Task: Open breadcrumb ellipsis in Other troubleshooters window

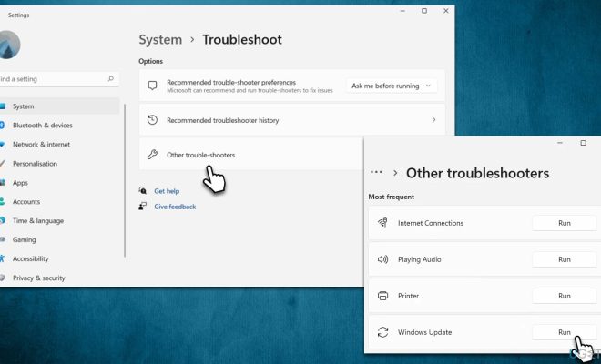Action: pyautogui.click(x=376, y=172)
